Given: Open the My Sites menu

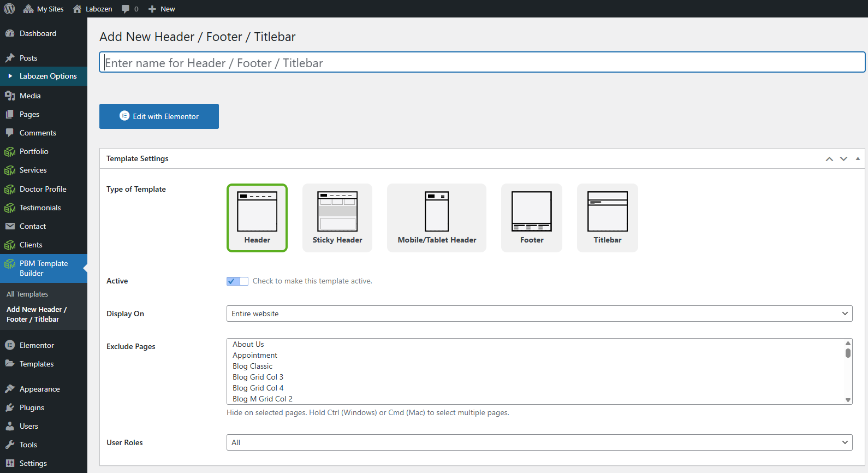Looking at the screenshot, I should point(44,9).
